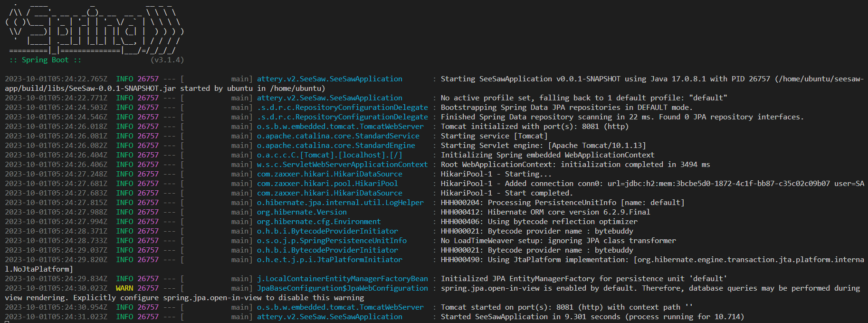This screenshot has height=323, width=868.
Task: Click the '(v3.1.4)' version text
Action: click(x=167, y=60)
